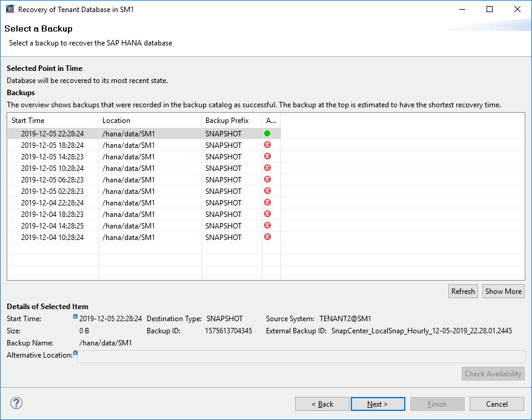
Task: Sort by the Backup Prefix column header
Action: [x=231, y=121]
